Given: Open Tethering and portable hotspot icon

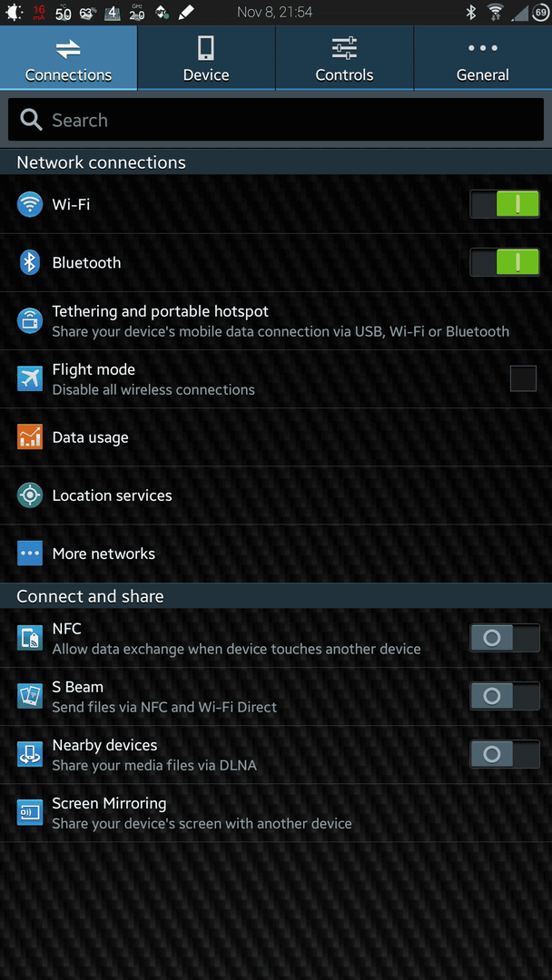Looking at the screenshot, I should [29, 320].
